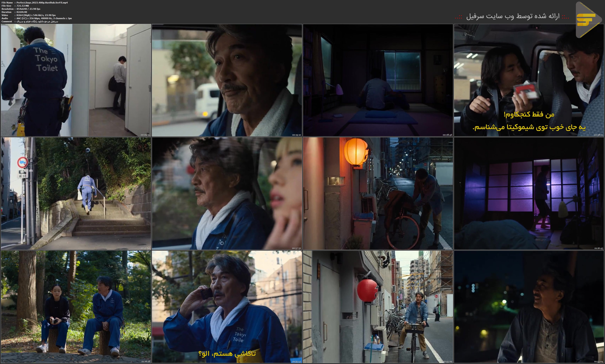
Task: Click the timestamp 00:38:21 on cassette thumbnail
Action: (x=598, y=135)
